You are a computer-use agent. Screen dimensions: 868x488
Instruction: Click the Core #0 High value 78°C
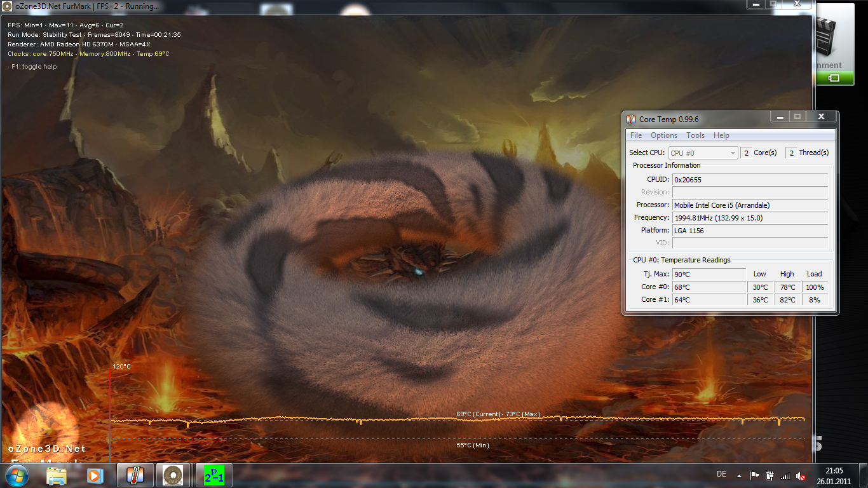point(787,287)
